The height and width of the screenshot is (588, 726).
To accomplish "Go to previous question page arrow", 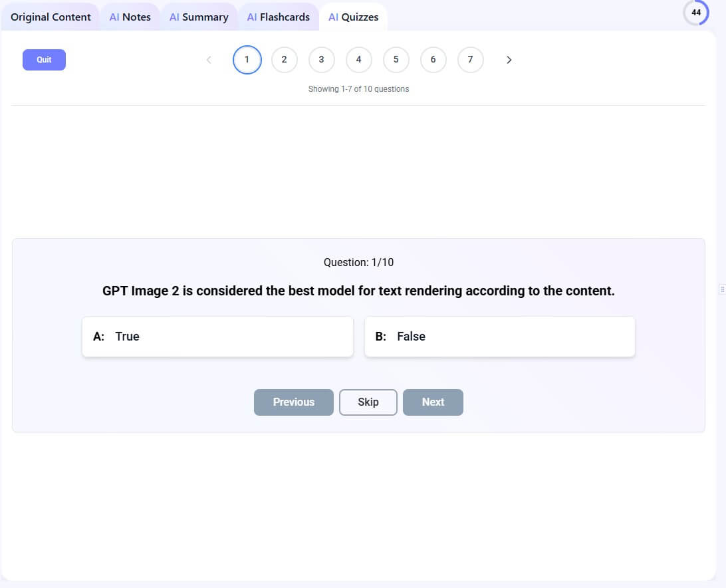I will coord(209,60).
